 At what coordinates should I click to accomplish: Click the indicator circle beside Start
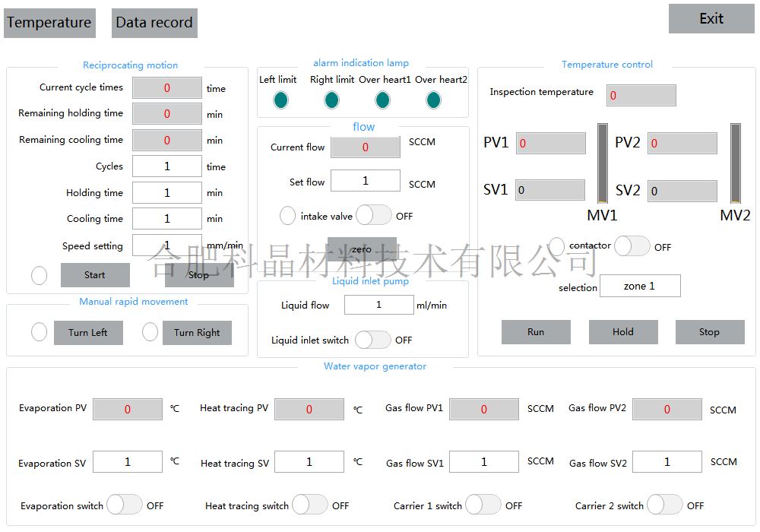40,275
